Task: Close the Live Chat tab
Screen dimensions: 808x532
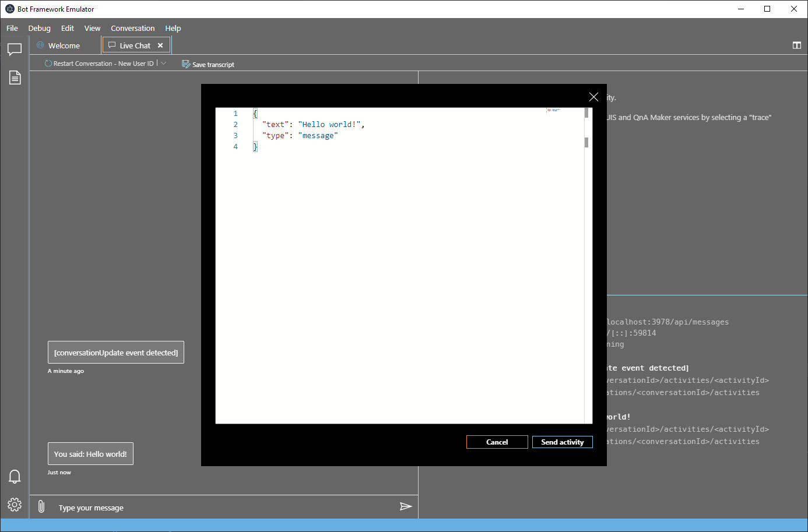Action: (160, 45)
